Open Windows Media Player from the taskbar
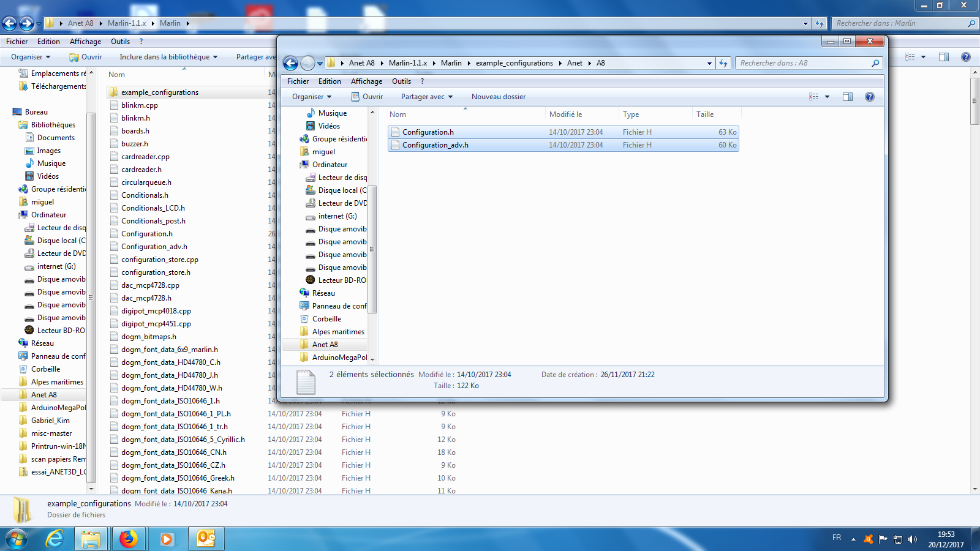Image resolution: width=980 pixels, height=551 pixels. (x=167, y=539)
